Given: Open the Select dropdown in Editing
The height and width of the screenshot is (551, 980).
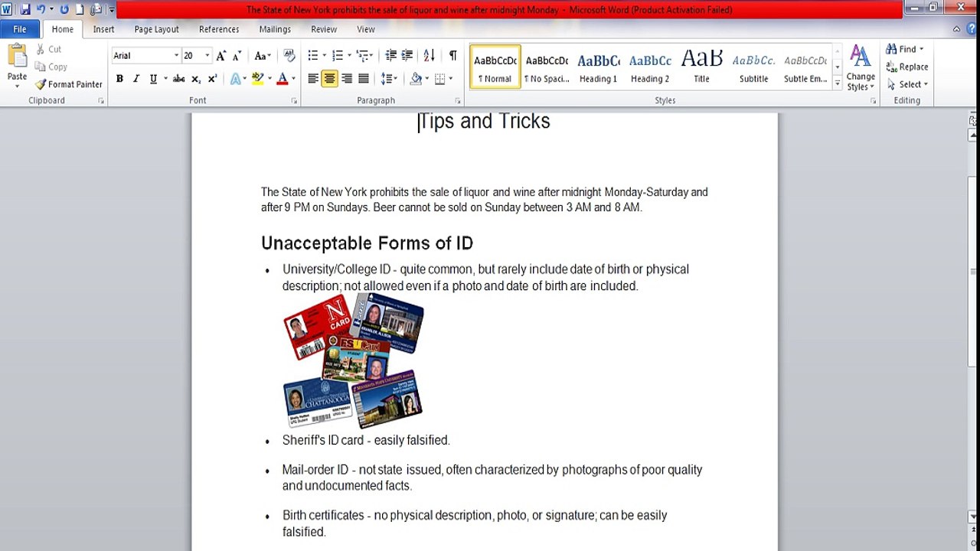Looking at the screenshot, I should coord(907,84).
